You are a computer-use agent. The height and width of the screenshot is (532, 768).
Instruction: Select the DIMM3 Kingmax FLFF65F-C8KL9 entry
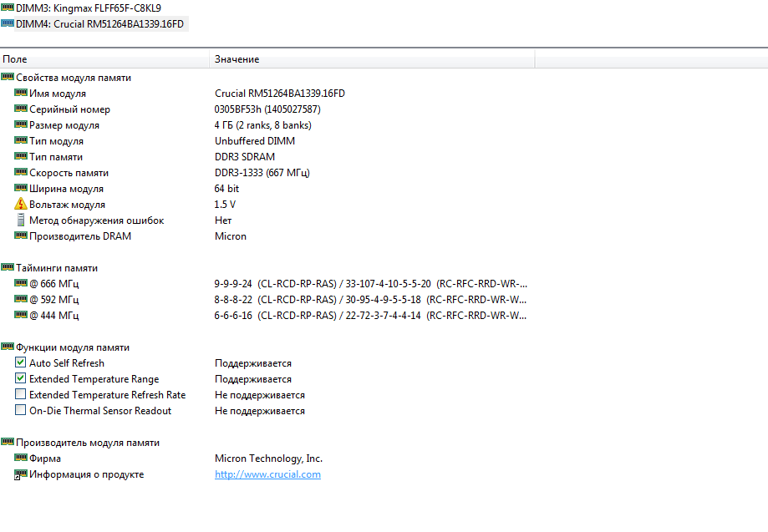pyautogui.click(x=88, y=8)
